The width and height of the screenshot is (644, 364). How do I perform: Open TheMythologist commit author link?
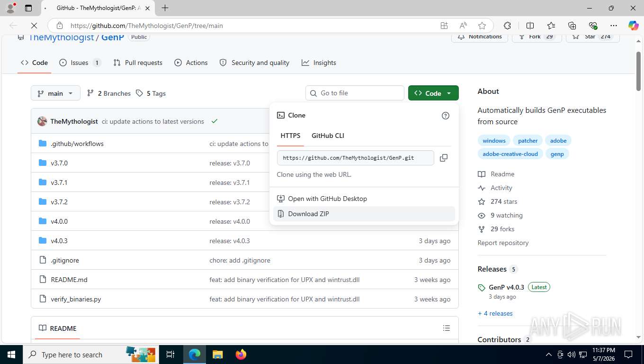tap(74, 121)
